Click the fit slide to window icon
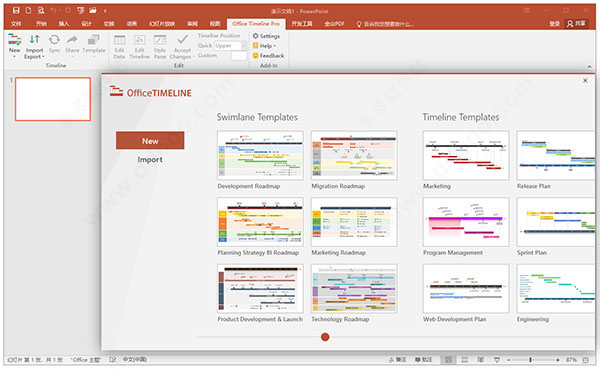Screen dimensions: 600x369 pyautogui.click(x=586, y=360)
